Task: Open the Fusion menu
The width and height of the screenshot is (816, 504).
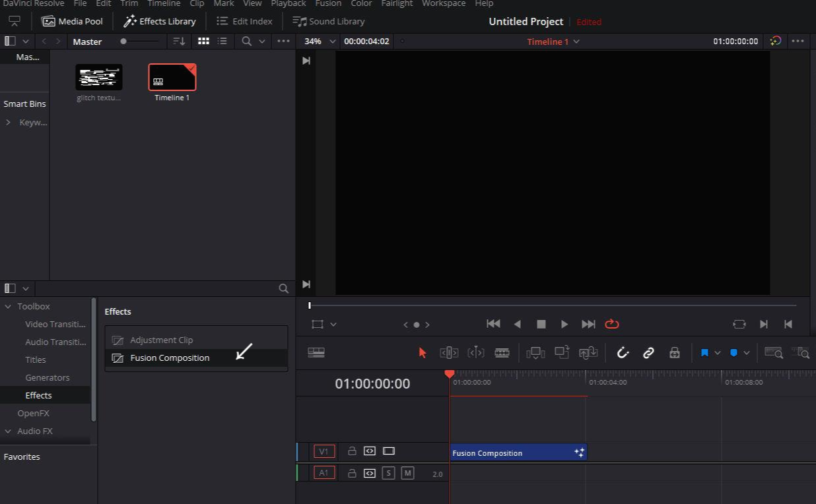Action: (328, 3)
